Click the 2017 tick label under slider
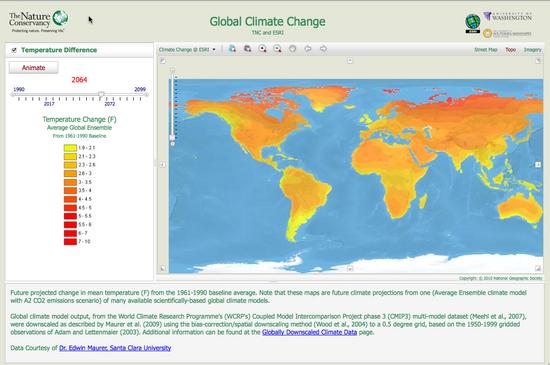Viewport: 550px width, 365px height. click(x=49, y=104)
